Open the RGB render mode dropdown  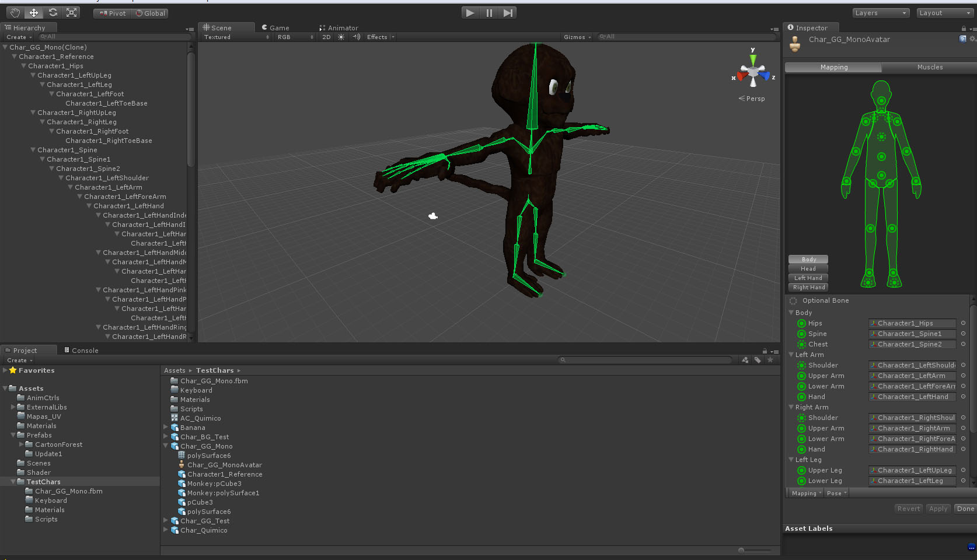click(295, 37)
